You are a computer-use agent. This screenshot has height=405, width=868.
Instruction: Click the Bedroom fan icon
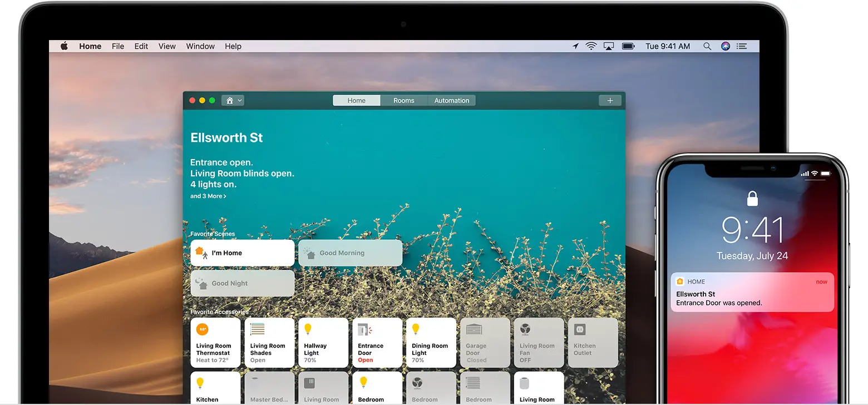pos(417,383)
